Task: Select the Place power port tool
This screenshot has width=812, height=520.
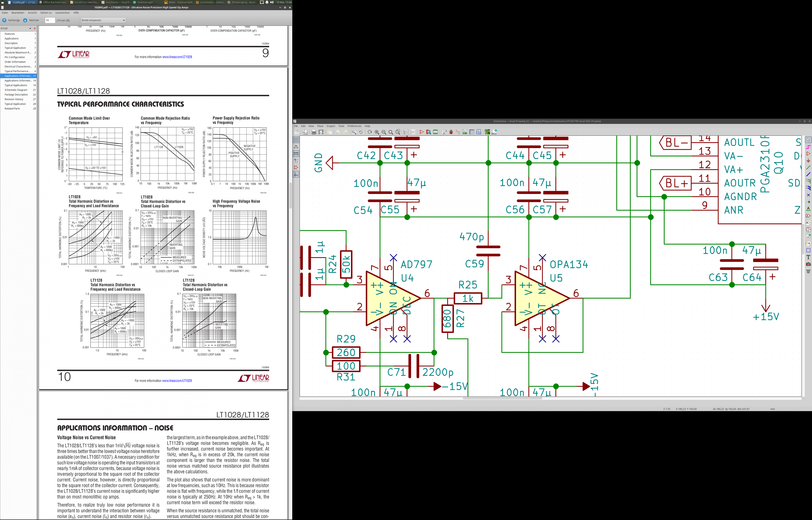Action: click(808, 161)
